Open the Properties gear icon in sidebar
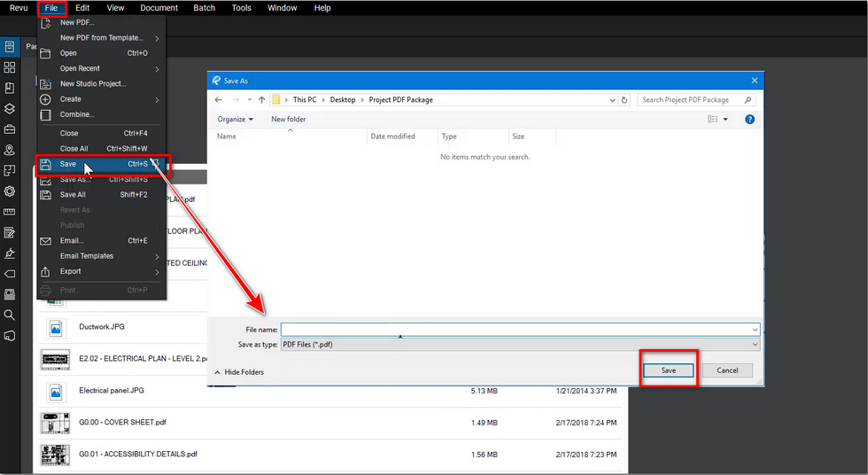This screenshot has width=868, height=475. [x=10, y=191]
